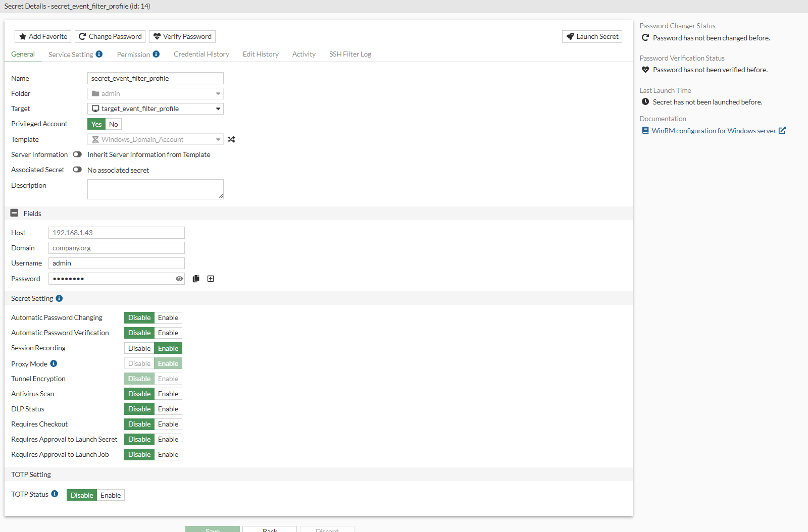808x532 pixels.
Task: Open the SSH Filter Log tab
Action: pos(350,54)
